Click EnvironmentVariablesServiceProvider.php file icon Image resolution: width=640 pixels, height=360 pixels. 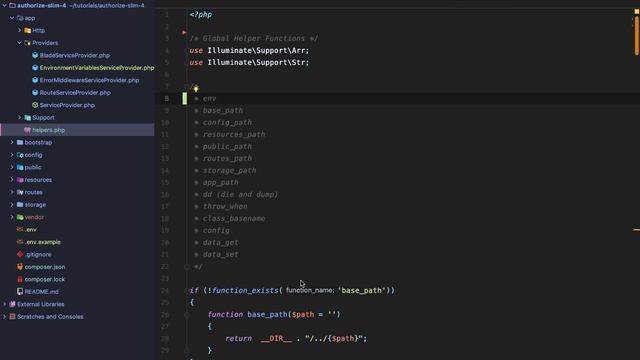click(35, 68)
